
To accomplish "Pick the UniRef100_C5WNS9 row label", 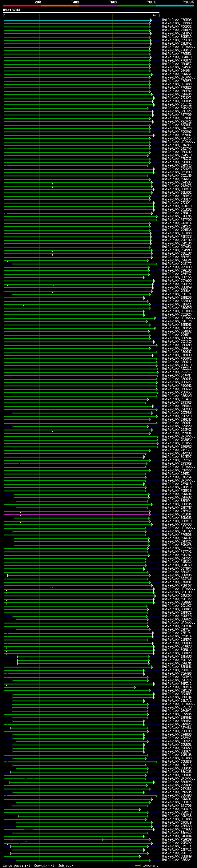I will pos(177,761).
